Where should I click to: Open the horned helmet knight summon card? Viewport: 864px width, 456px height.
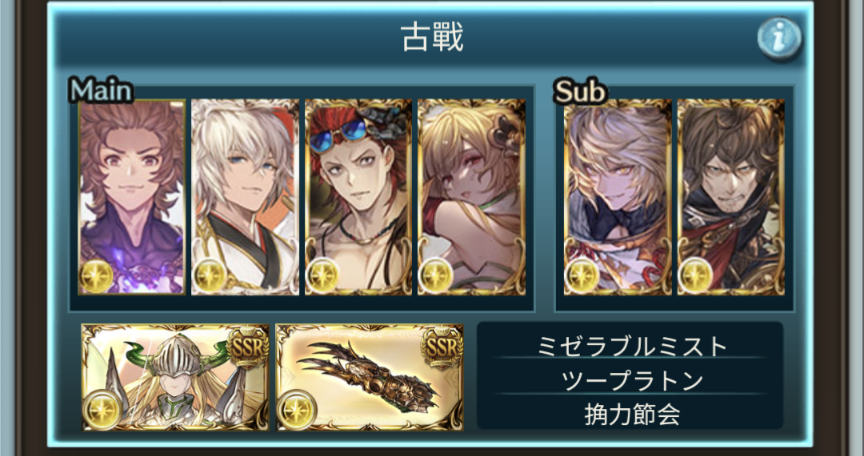[x=175, y=377]
